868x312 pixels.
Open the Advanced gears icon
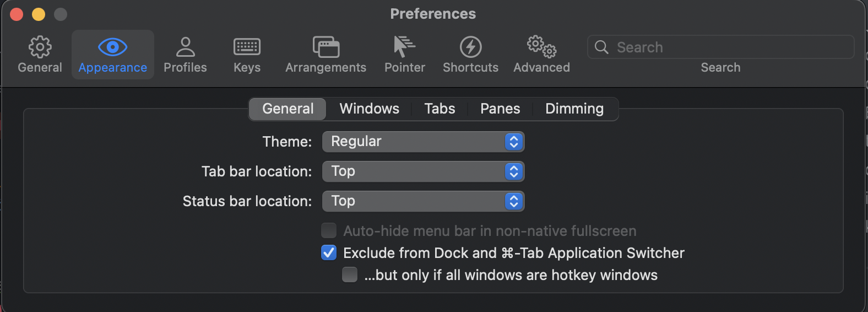(541, 48)
